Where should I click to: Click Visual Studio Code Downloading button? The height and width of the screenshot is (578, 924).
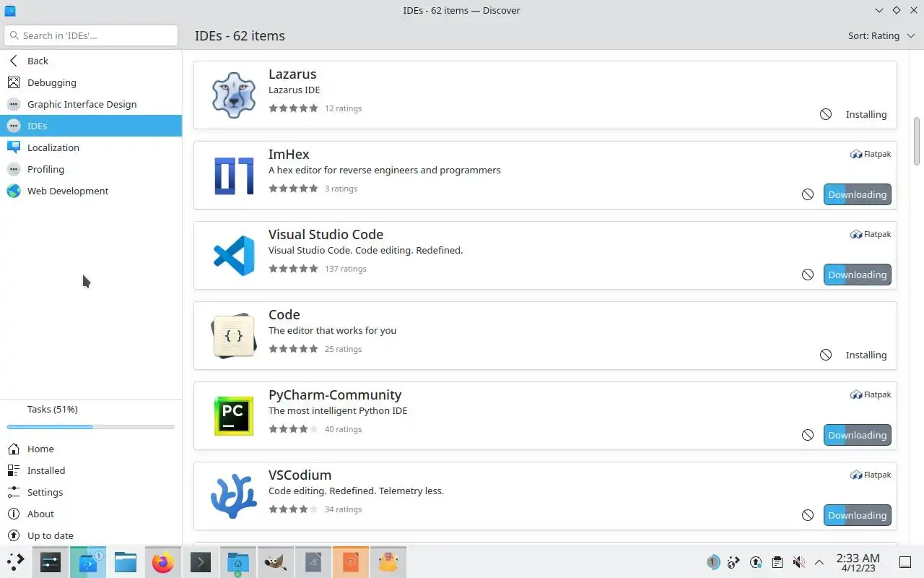857,275
